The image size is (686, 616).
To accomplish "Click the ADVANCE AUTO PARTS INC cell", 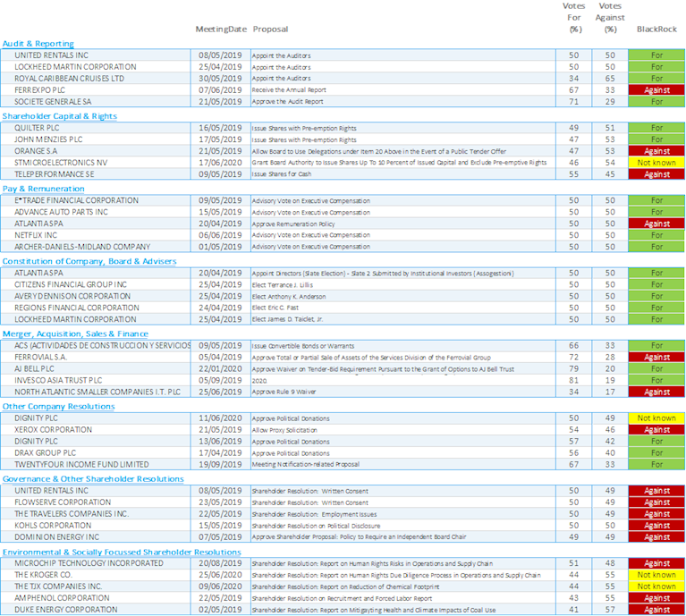I will [x=96, y=212].
